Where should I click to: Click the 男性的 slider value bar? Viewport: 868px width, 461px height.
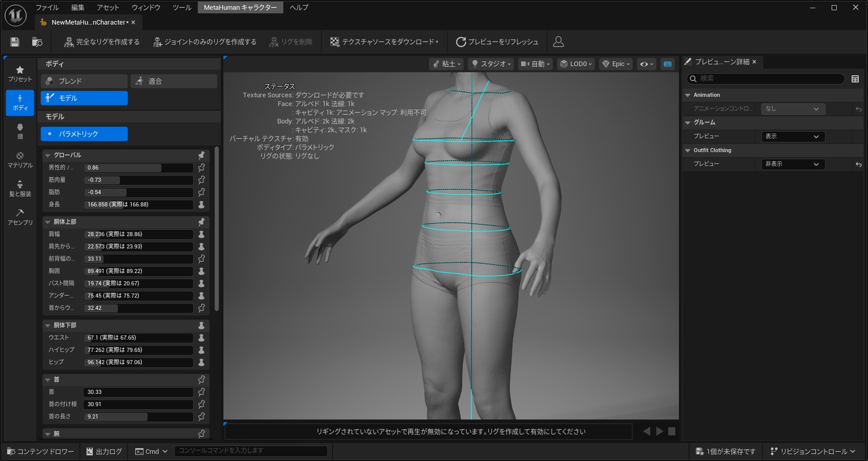[x=138, y=167]
